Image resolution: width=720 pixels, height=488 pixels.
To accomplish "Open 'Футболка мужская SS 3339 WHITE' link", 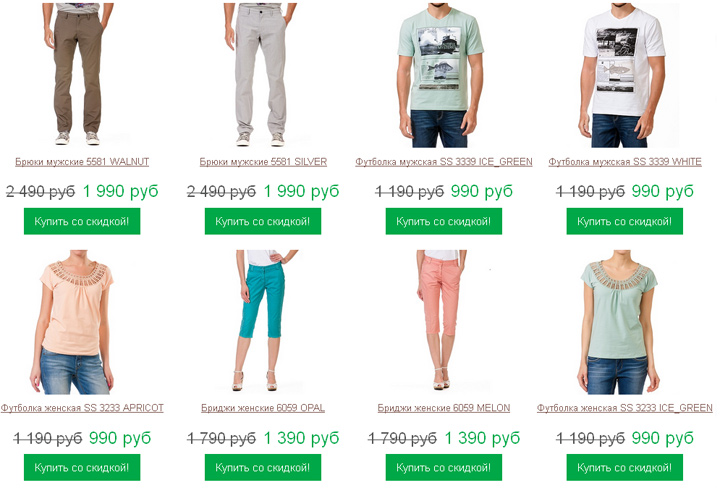I will tap(625, 162).
